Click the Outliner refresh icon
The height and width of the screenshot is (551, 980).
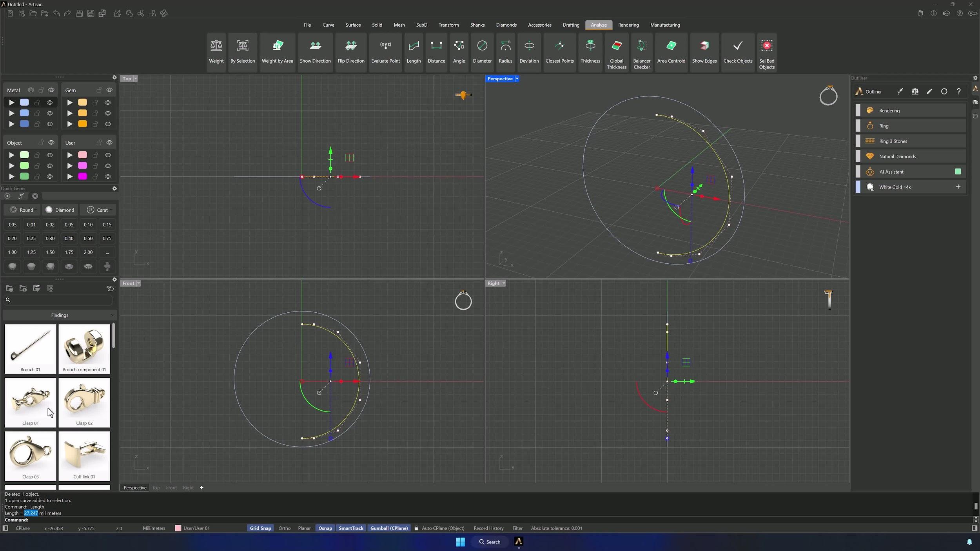point(944,91)
